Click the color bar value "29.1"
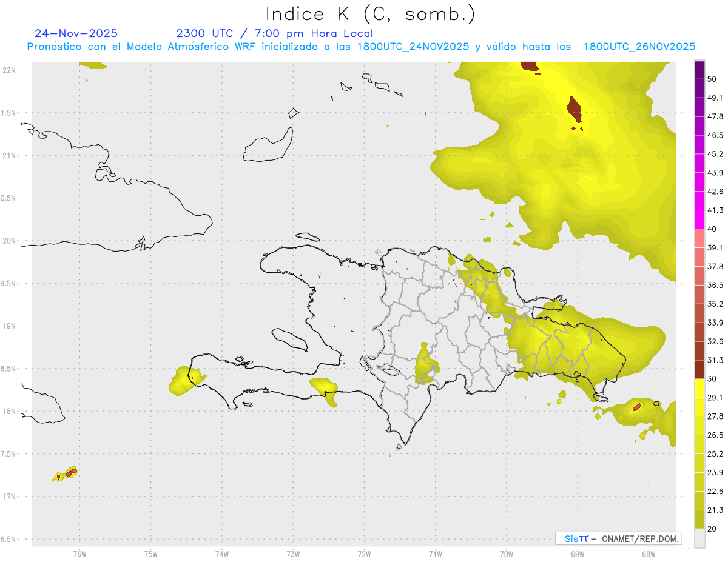Image resolution: width=728 pixels, height=562 pixels. (x=715, y=398)
